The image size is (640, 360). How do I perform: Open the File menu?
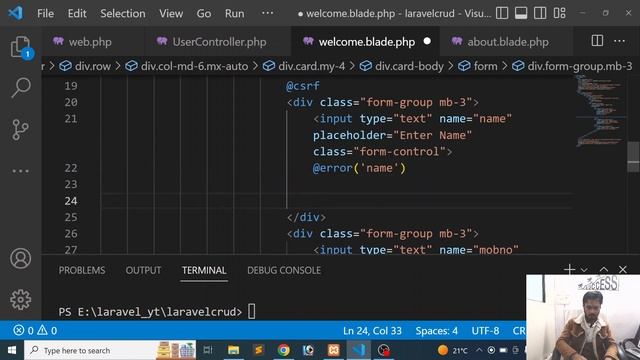(45, 13)
